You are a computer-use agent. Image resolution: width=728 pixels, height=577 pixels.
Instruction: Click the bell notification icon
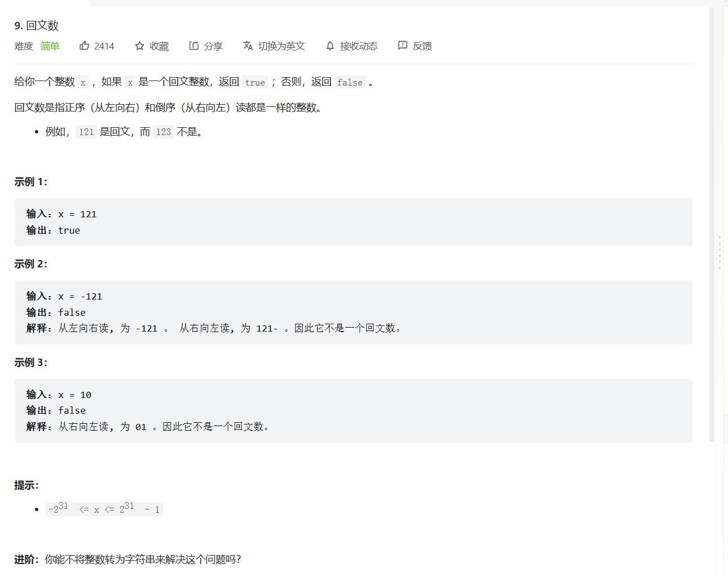(x=330, y=46)
